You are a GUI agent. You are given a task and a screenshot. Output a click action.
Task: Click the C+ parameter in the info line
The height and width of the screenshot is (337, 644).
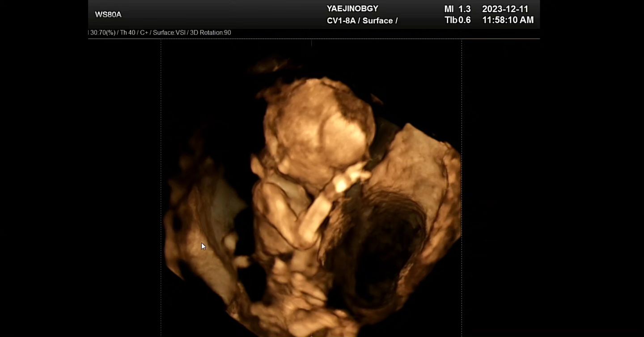[x=144, y=33]
